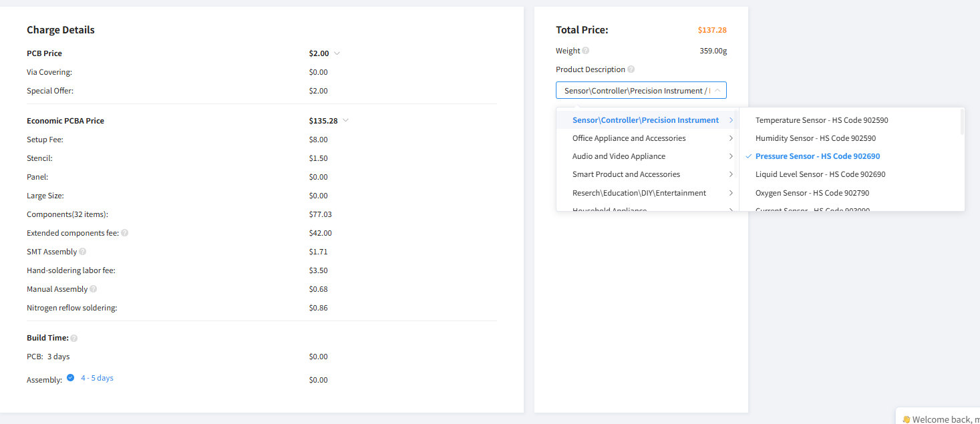Click the sensor list scrollbar

point(962,124)
